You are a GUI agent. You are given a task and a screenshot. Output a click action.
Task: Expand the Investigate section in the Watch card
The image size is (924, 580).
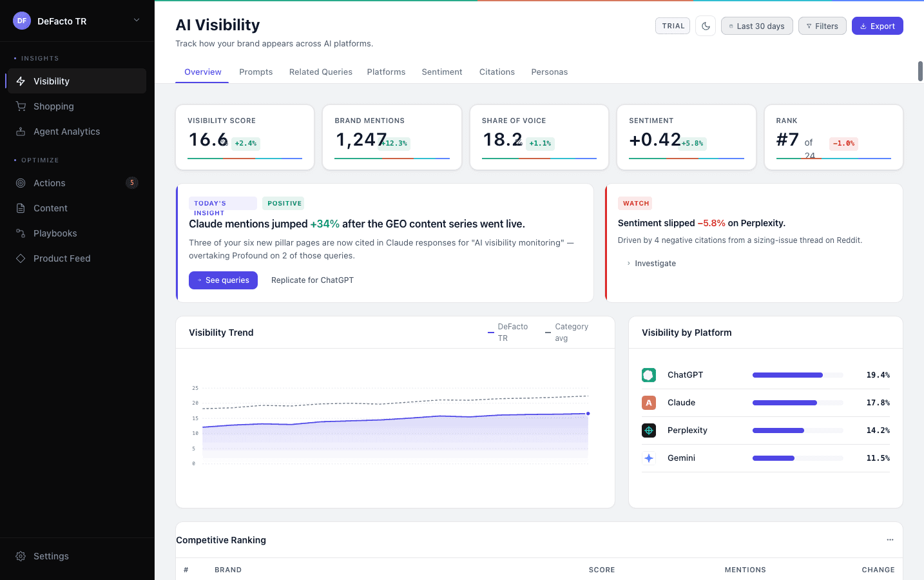[651, 263]
